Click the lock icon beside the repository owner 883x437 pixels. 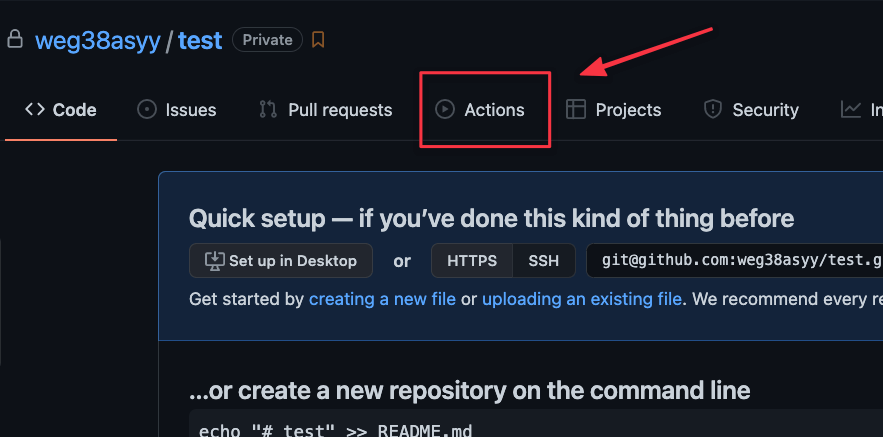point(15,40)
